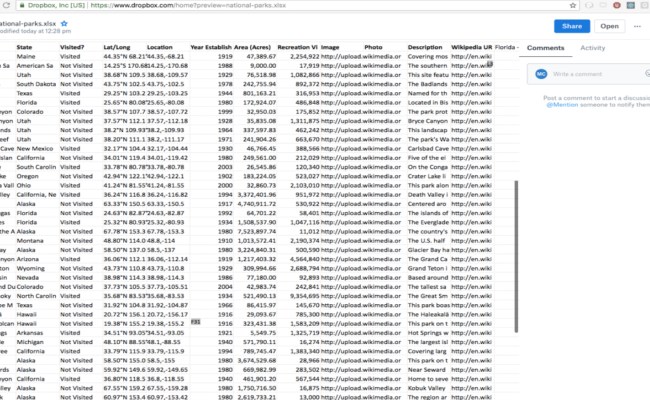This screenshot has height=400, width=650.
Task: Click the Nevada state cell
Action: (28, 277)
